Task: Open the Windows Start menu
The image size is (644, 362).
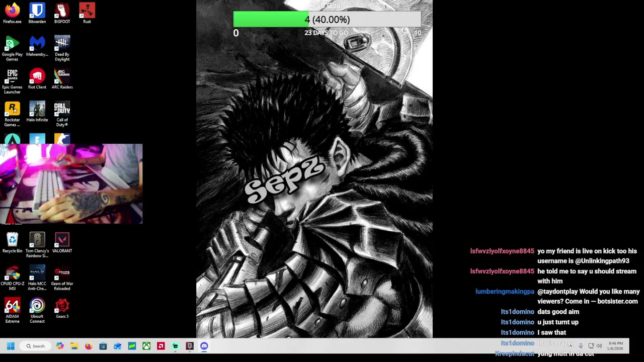Action: [11, 346]
